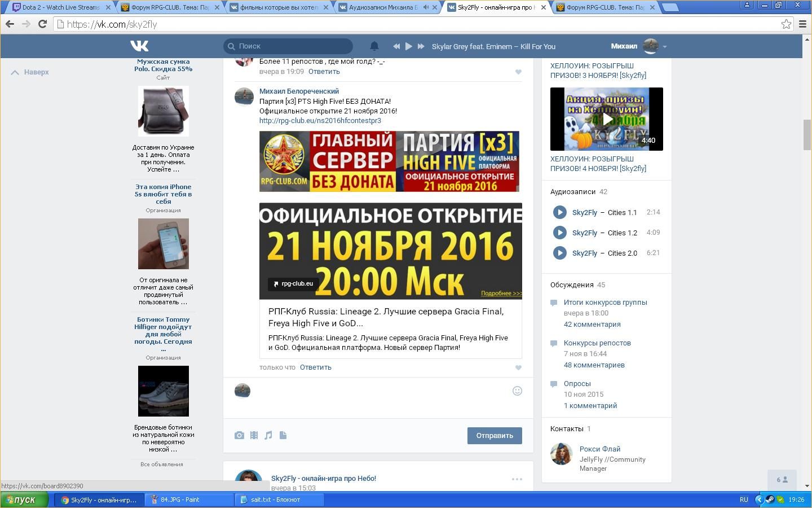This screenshot has width=812, height=508.
Task: Open 48 комментариев link
Action: point(594,365)
